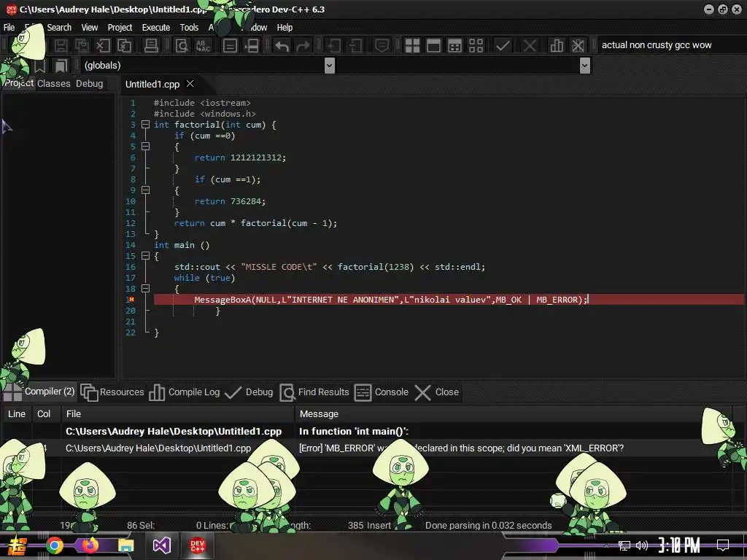Switch to the Debug sidebar tab
The width and height of the screenshot is (747, 560).
(x=89, y=84)
